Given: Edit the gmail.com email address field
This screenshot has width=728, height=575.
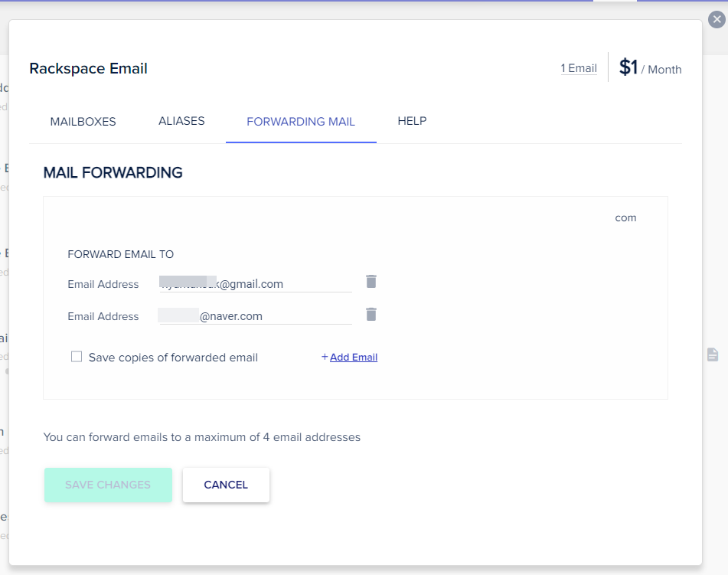Looking at the screenshot, I should 256,283.
